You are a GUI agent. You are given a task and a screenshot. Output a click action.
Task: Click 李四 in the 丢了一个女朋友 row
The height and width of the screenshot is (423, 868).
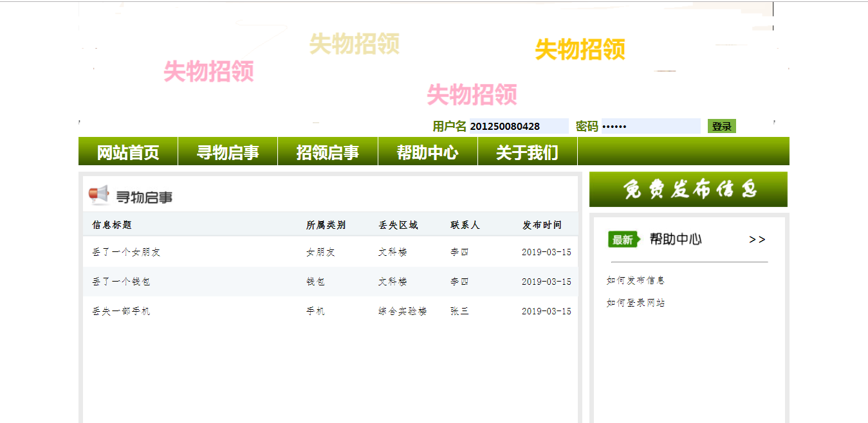click(x=459, y=252)
